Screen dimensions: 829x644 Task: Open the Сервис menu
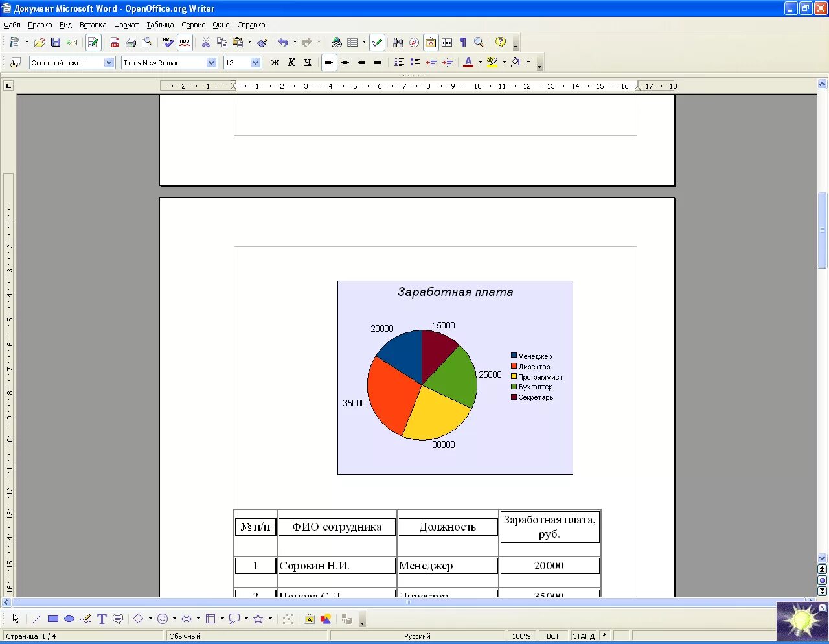(193, 25)
